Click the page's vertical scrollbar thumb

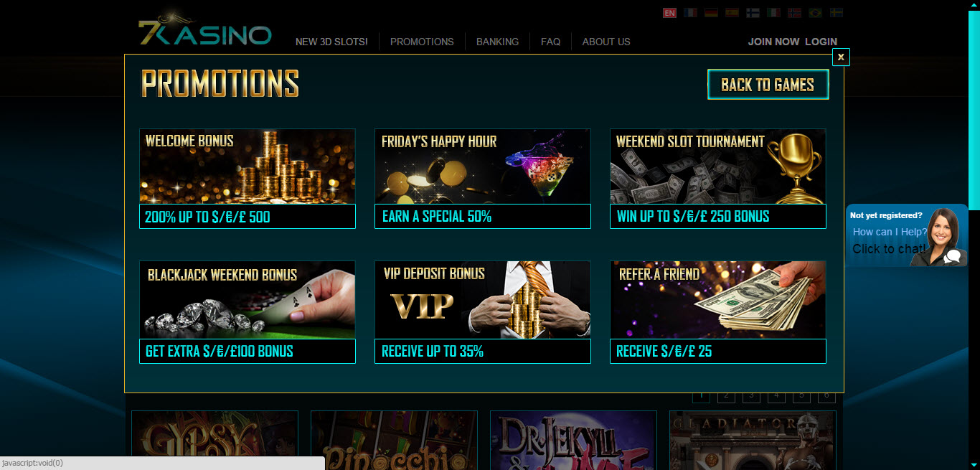coord(974,109)
